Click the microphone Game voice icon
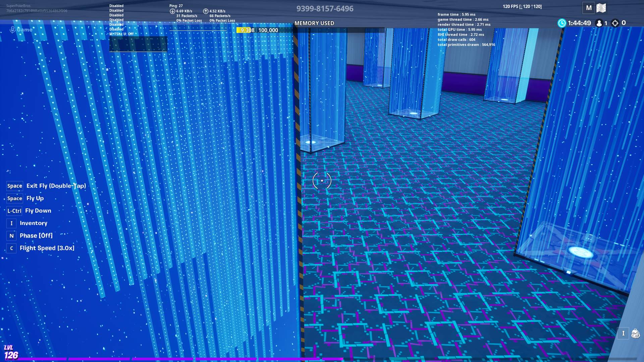The image size is (644, 362). tap(12, 29)
